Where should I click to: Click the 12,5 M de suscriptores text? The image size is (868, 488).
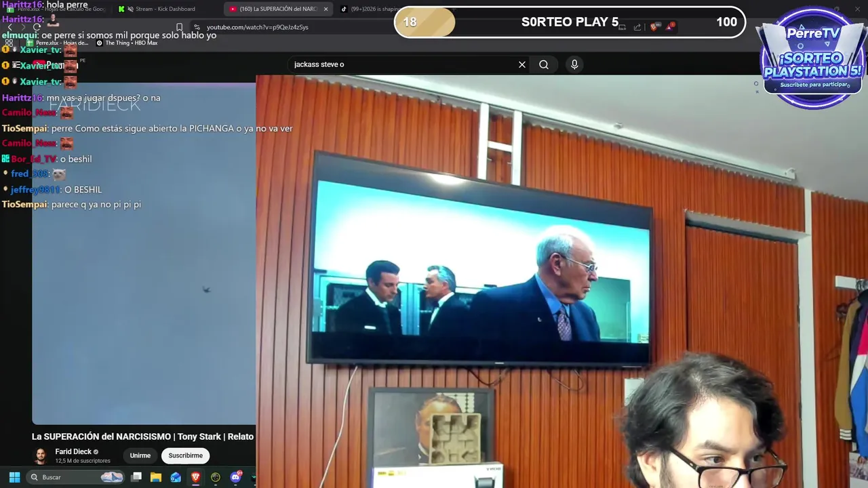coord(83,461)
